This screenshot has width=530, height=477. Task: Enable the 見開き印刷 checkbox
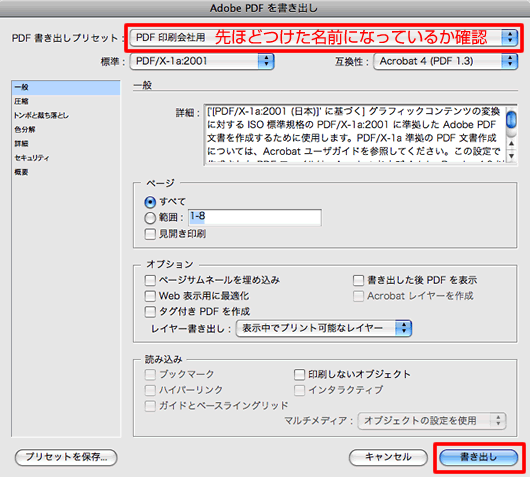(150, 234)
